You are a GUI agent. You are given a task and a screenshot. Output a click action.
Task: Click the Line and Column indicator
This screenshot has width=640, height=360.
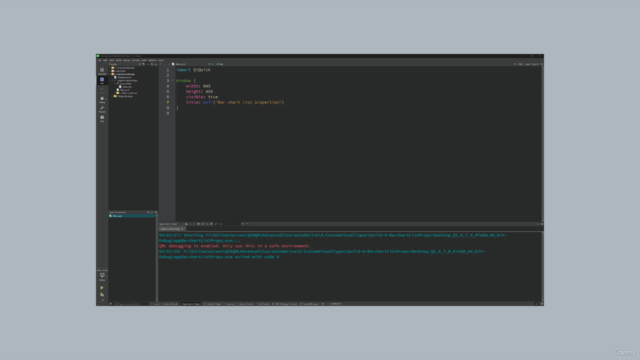click(x=532, y=64)
